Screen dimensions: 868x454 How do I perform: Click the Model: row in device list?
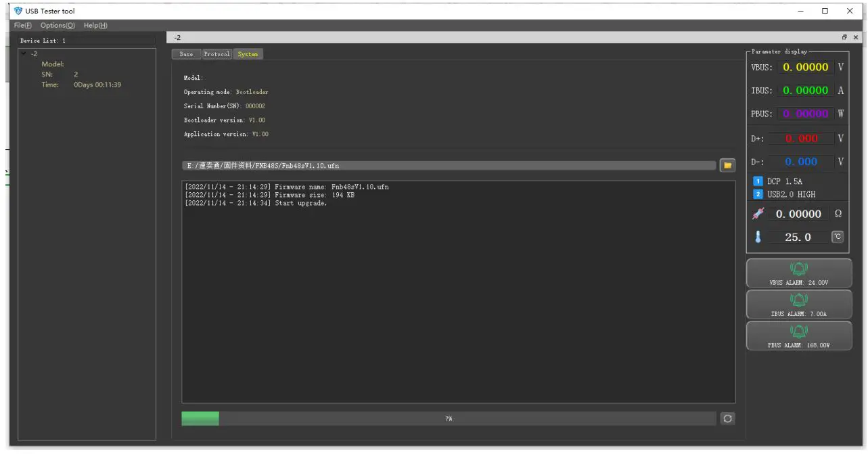coord(53,64)
